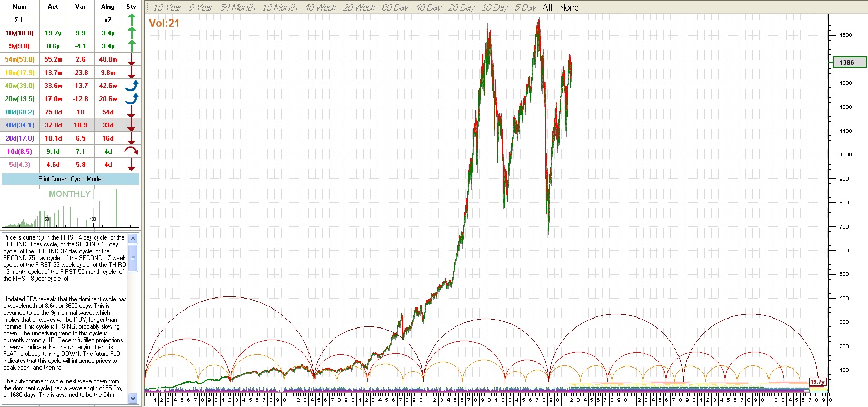
Task: Click the red down arrow for 80d cycle
Action: (132, 112)
